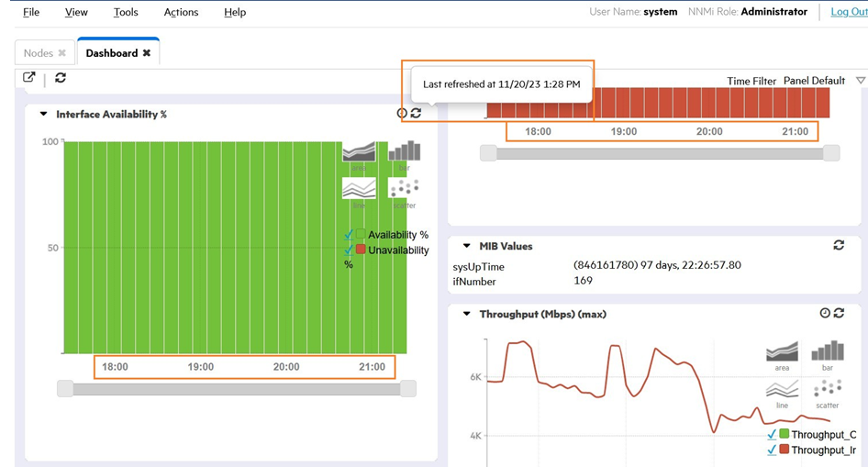
Task: Click the Throughput (Mbps) (max) panel title
Action: [542, 314]
